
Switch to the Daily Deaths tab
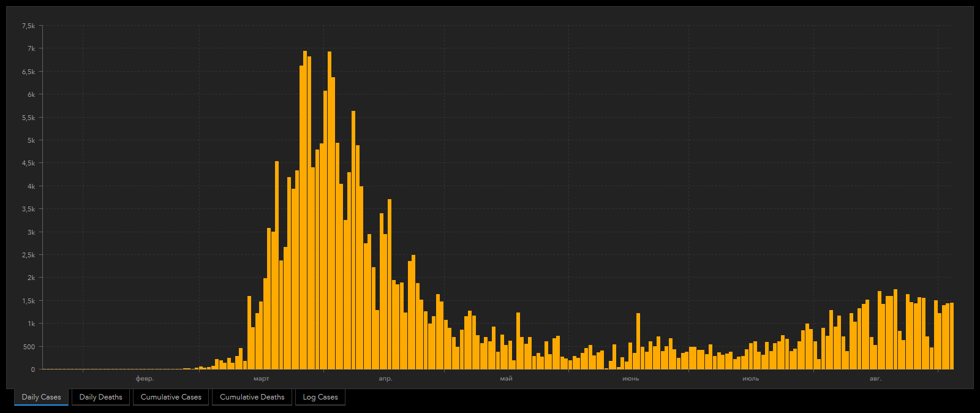pyautogui.click(x=100, y=397)
